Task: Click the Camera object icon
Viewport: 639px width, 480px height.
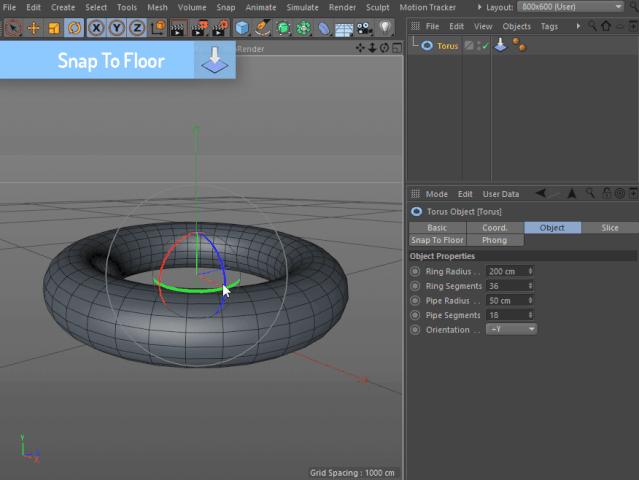Action: tap(365, 28)
